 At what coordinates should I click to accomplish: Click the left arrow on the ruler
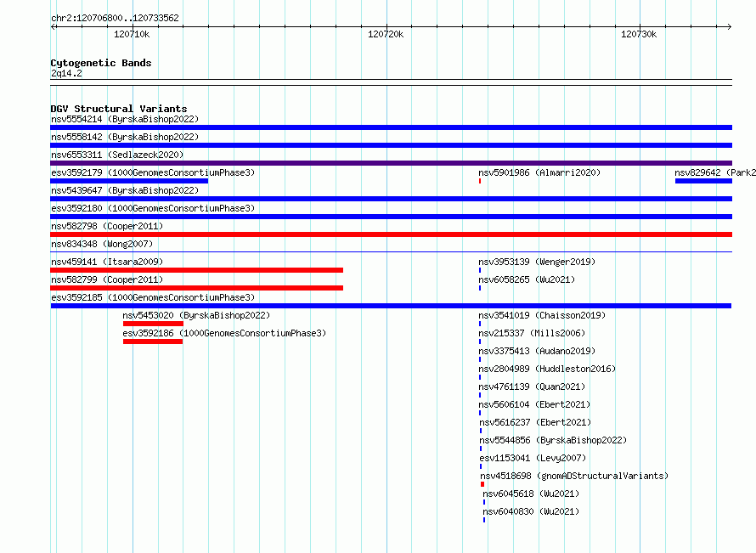53,27
